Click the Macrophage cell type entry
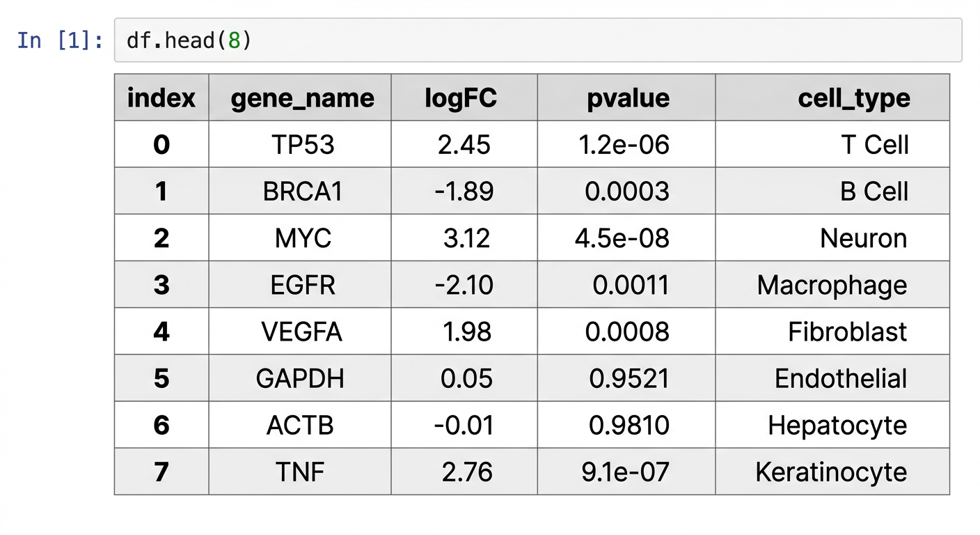 pyautogui.click(x=832, y=285)
